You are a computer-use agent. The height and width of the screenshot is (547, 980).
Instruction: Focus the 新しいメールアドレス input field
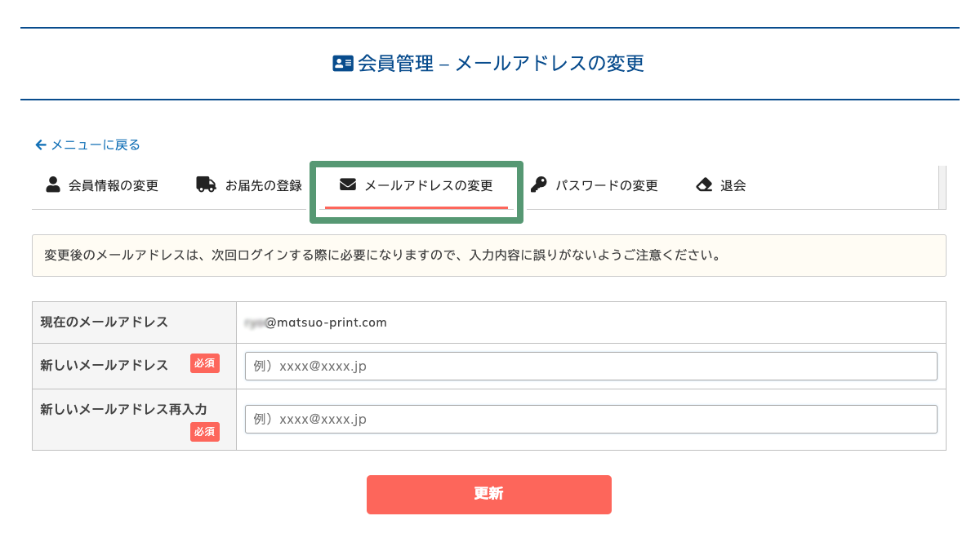590,366
